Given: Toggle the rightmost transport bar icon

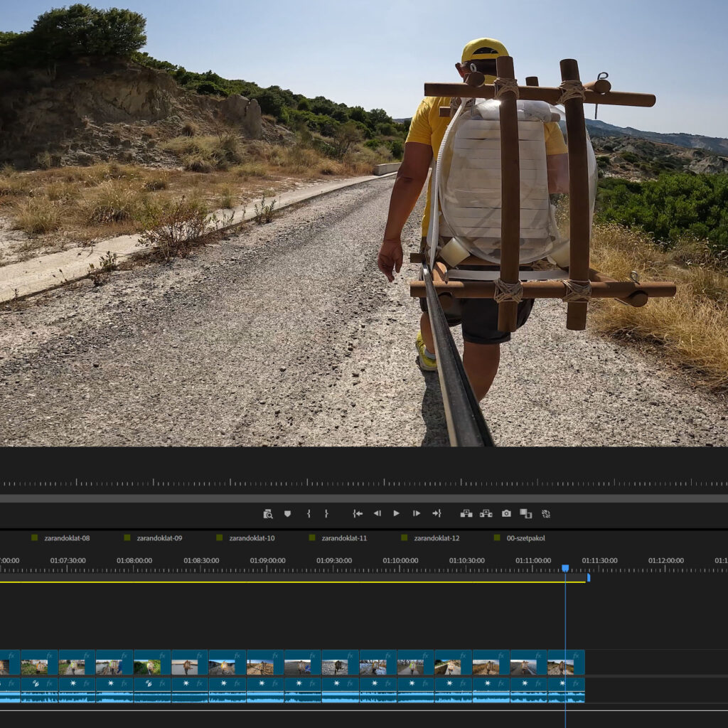Looking at the screenshot, I should [546, 513].
